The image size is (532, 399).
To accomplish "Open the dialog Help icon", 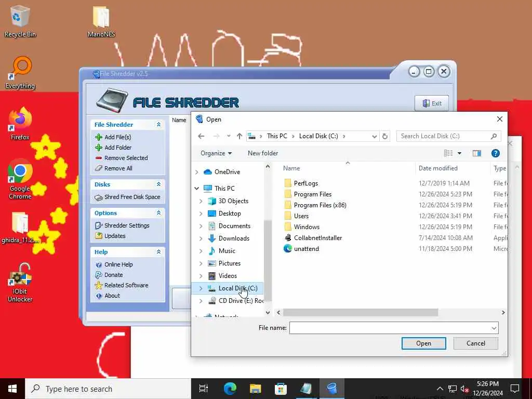I will 495,153.
